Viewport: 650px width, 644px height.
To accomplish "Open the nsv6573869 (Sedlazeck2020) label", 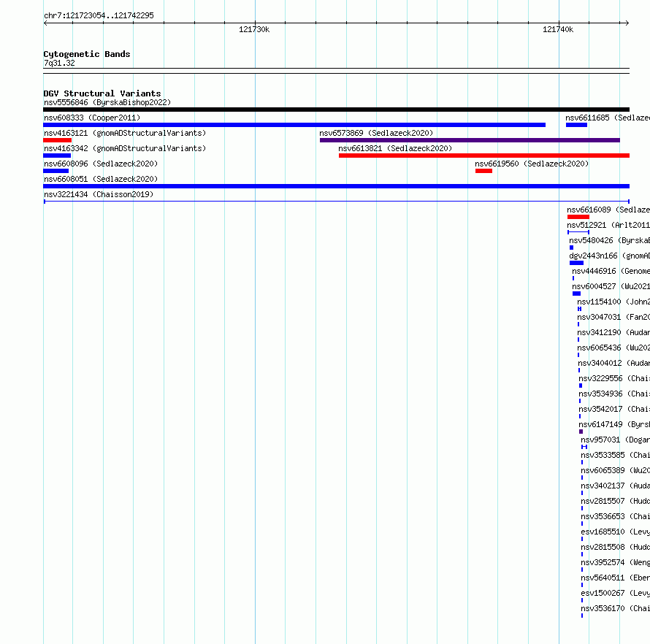I will coord(376,133).
